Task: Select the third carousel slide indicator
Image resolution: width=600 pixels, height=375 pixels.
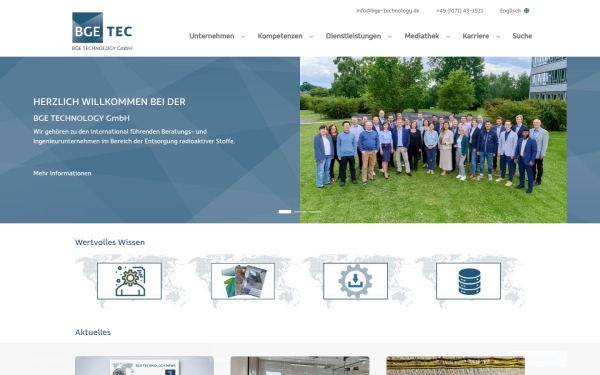Action: point(315,212)
